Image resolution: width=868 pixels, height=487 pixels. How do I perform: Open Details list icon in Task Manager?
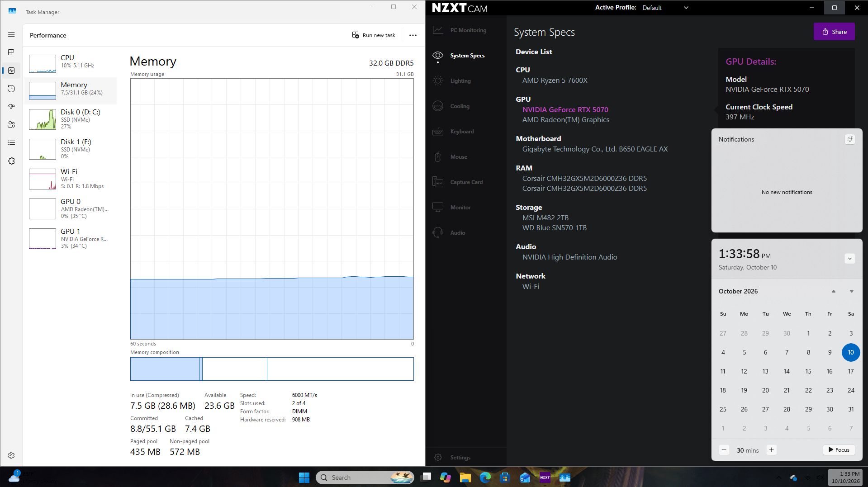[11, 143]
